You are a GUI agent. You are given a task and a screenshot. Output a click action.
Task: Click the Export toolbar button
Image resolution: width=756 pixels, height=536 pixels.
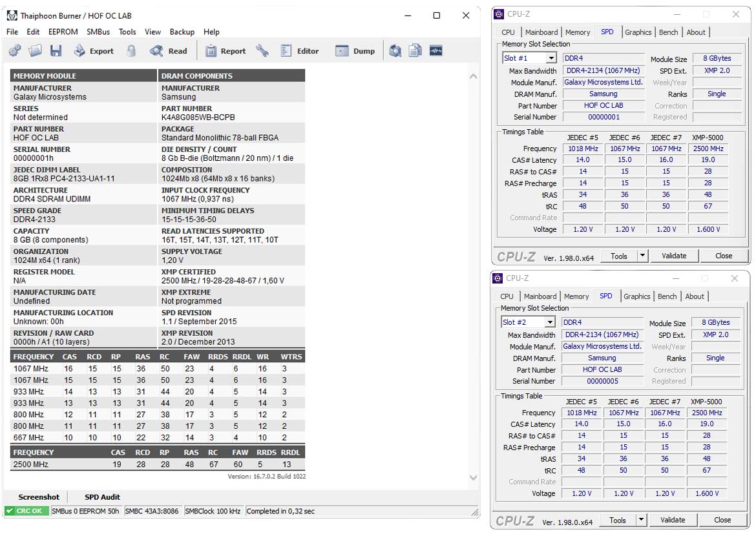94,50
